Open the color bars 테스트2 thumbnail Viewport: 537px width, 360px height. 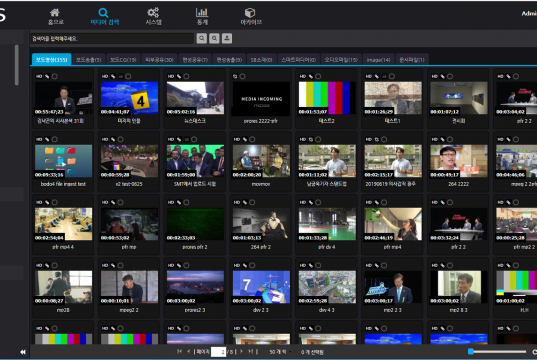[x=327, y=98]
